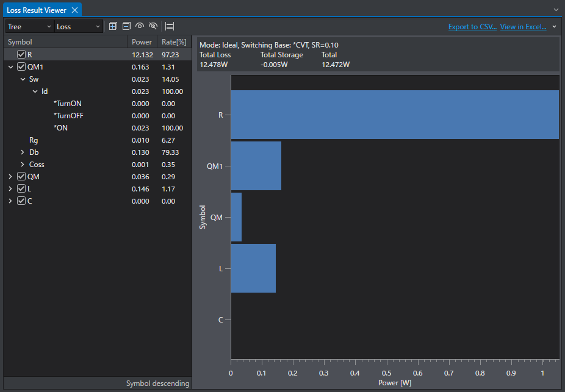Image resolution: width=565 pixels, height=392 pixels.
Task: Expand the Db node under QM1
Action: click(x=23, y=152)
